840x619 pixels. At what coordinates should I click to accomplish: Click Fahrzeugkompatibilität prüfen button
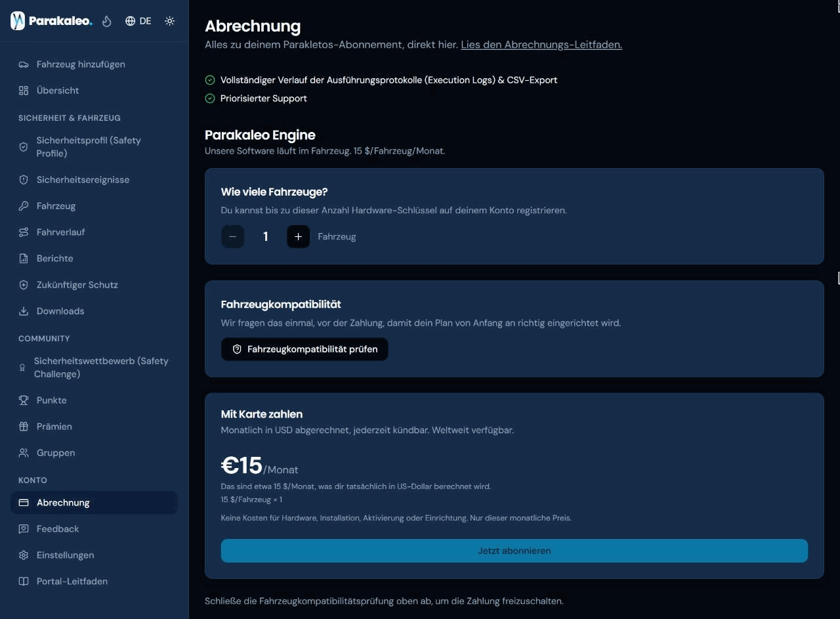304,349
